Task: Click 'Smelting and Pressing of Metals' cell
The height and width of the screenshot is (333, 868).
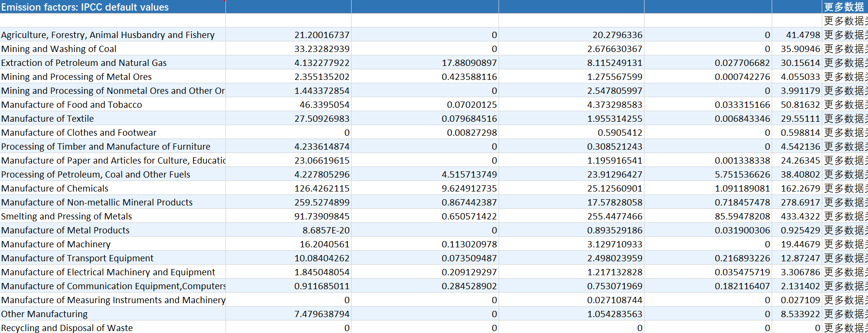Action: (113, 216)
